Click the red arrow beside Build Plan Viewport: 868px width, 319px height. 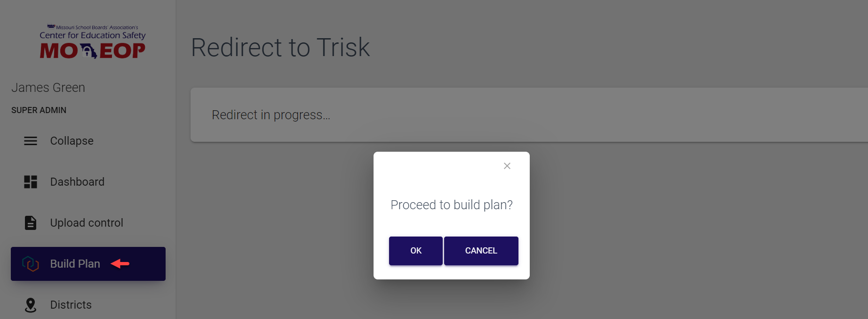point(120,264)
